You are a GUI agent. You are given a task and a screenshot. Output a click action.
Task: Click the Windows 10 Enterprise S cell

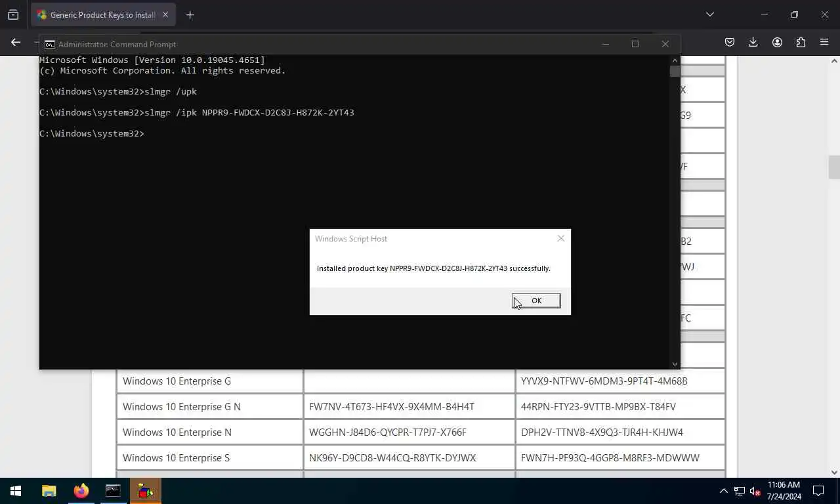pyautogui.click(x=210, y=457)
